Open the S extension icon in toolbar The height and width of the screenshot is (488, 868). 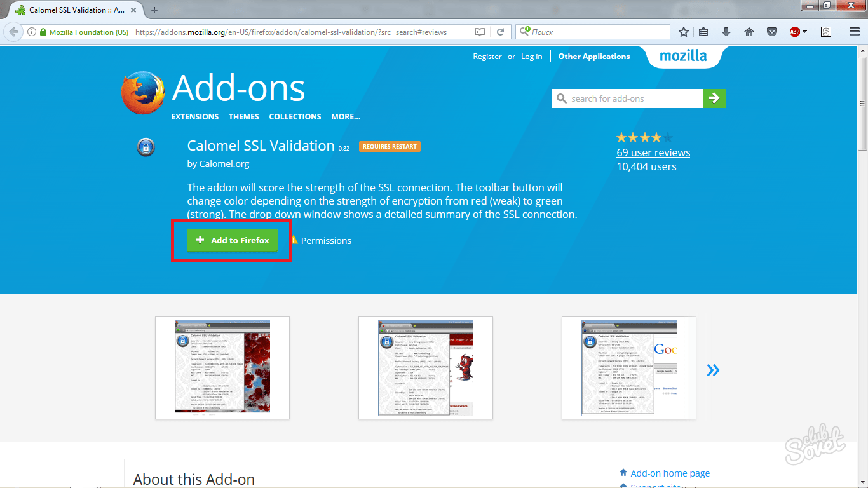826,32
